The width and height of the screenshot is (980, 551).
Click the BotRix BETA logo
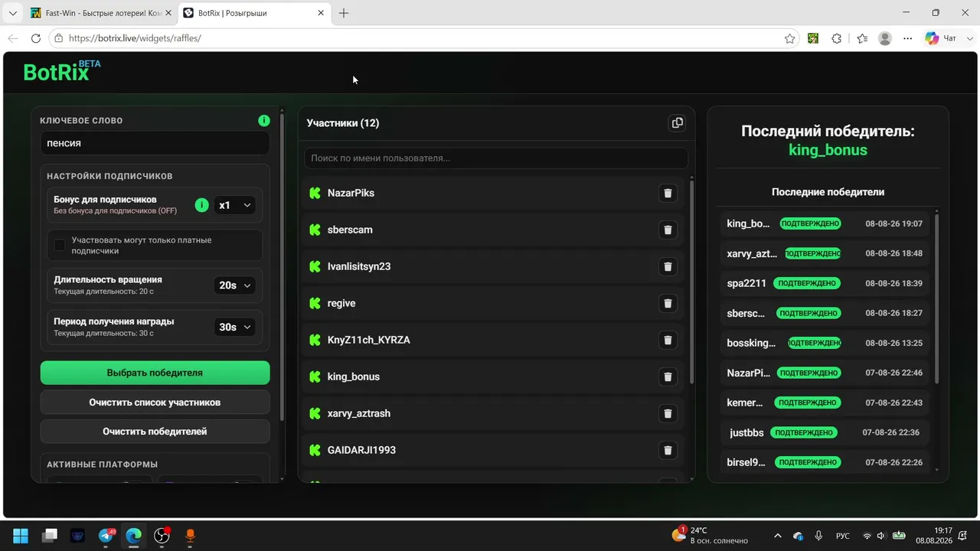pyautogui.click(x=62, y=71)
